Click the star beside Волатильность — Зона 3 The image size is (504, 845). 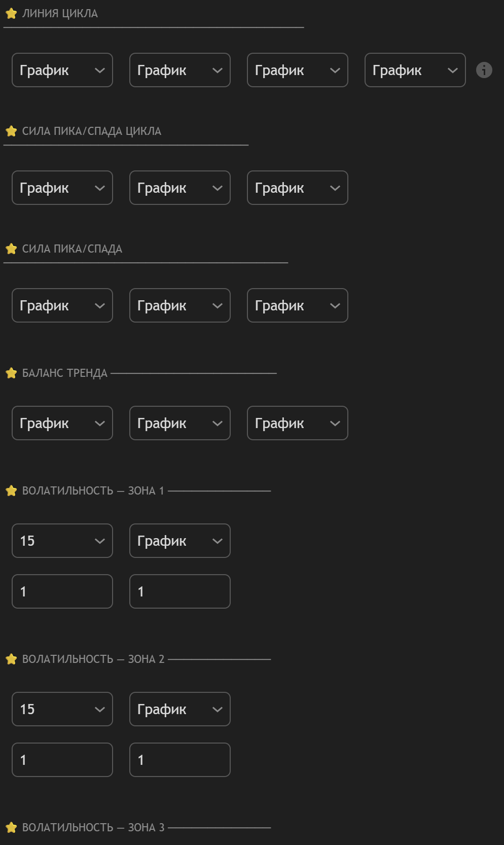[x=11, y=828]
